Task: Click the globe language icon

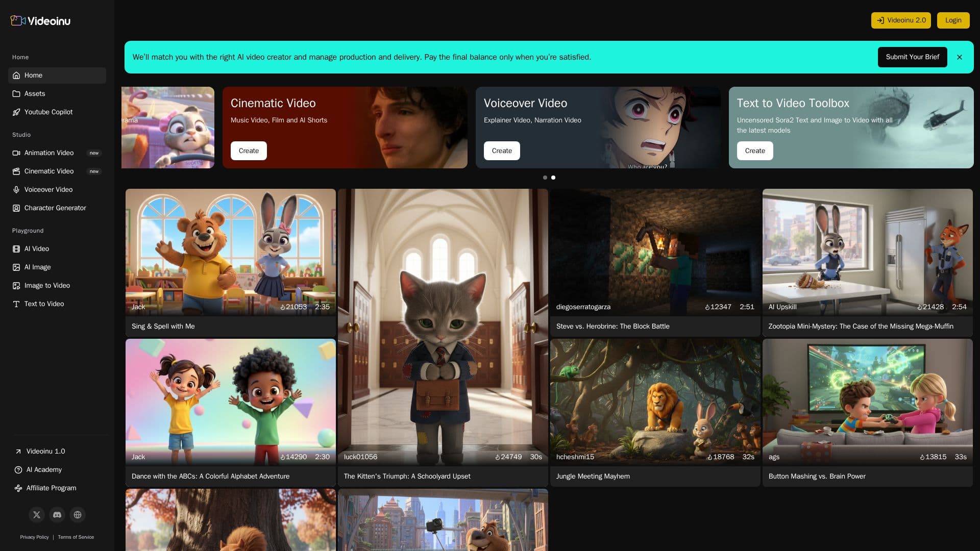Action: 78,515
